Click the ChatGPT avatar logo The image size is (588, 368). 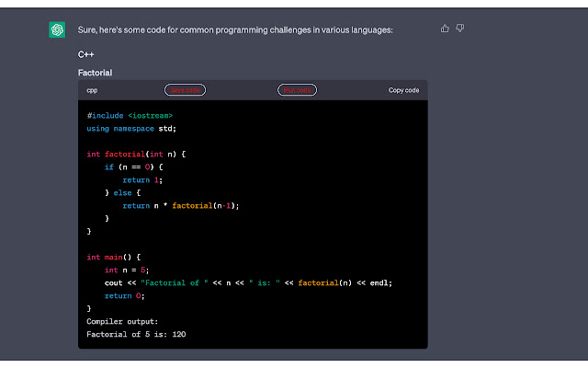(x=57, y=29)
